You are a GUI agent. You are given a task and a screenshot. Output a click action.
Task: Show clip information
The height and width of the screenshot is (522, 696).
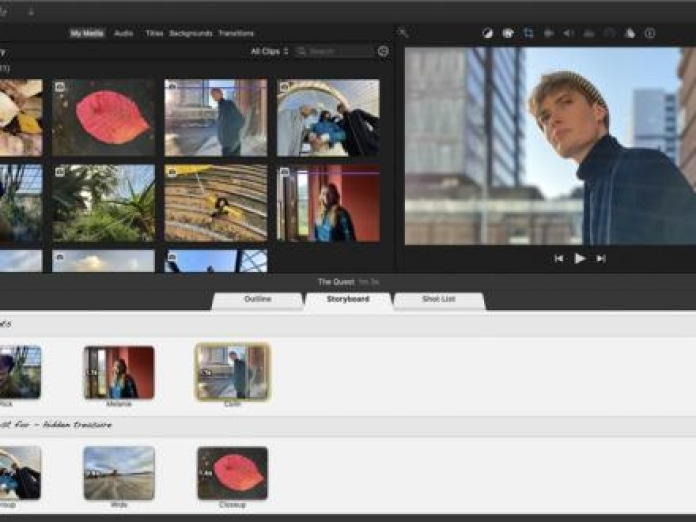coord(650,33)
